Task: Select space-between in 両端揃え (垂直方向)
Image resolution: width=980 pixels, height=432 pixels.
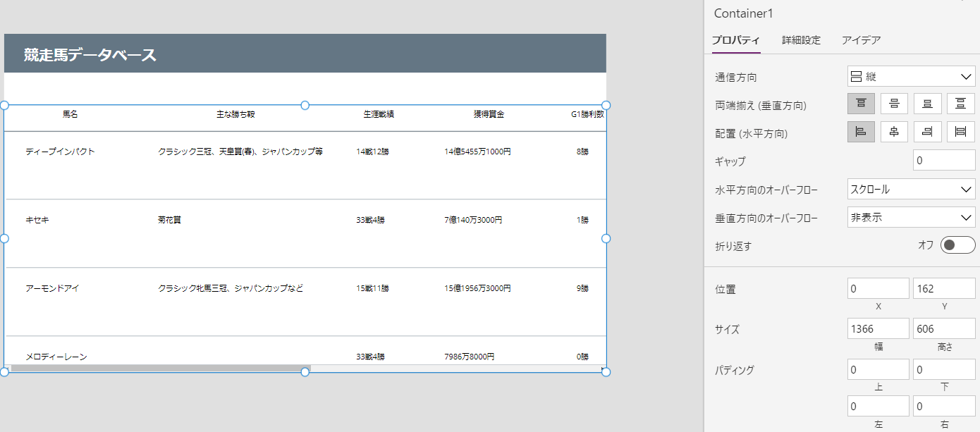Action: point(960,104)
